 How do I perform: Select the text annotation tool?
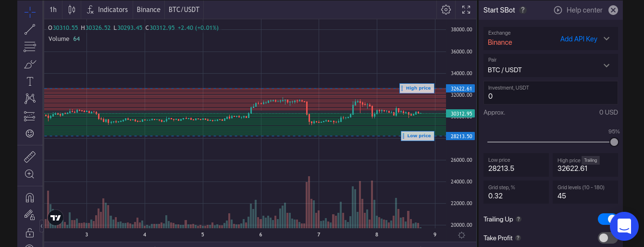point(30,81)
